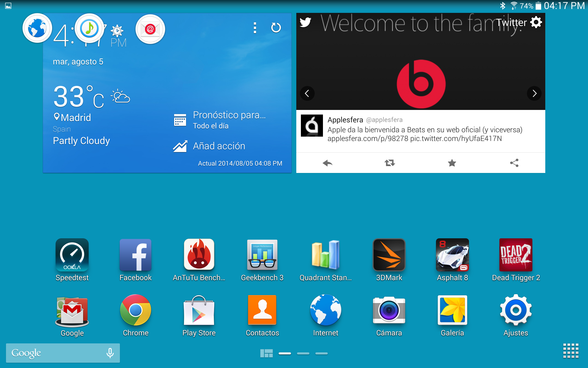Launch the Facebook app
The width and height of the screenshot is (588, 368).
pos(136,255)
